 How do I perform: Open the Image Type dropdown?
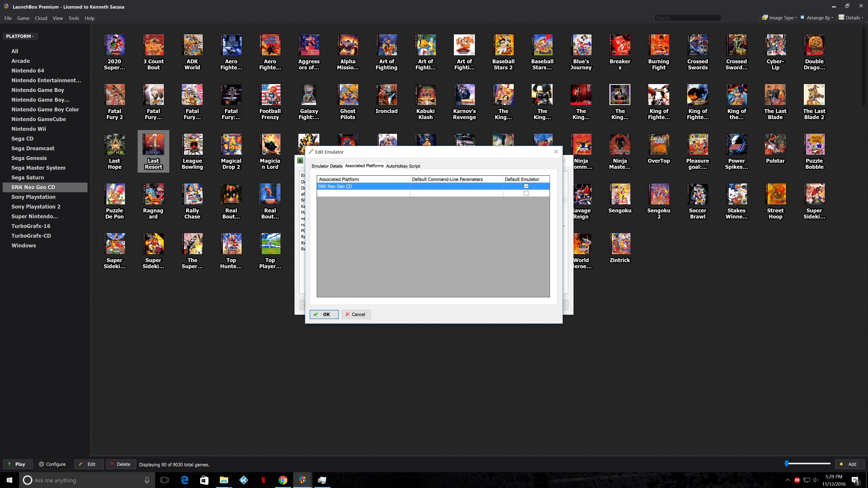click(779, 18)
